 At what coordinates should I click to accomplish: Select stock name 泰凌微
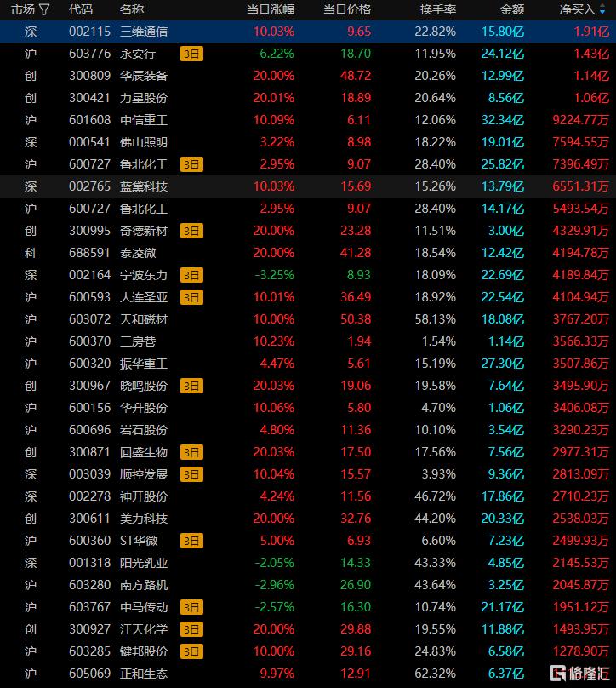point(138,253)
